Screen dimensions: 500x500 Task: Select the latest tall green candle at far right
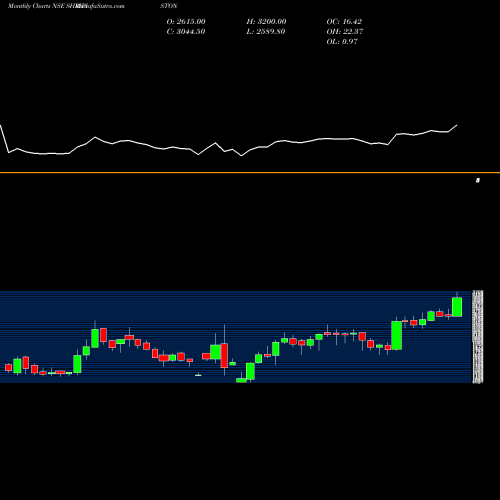[457, 307]
